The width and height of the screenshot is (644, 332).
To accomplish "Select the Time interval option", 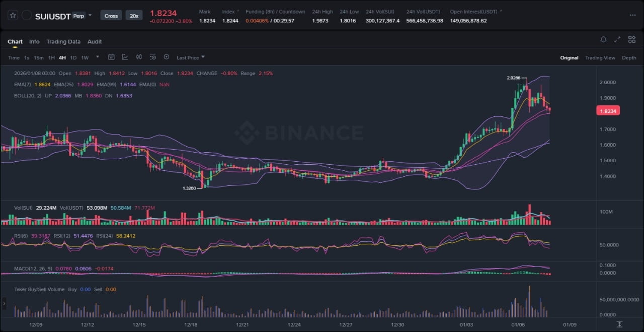I will click(x=14, y=57).
